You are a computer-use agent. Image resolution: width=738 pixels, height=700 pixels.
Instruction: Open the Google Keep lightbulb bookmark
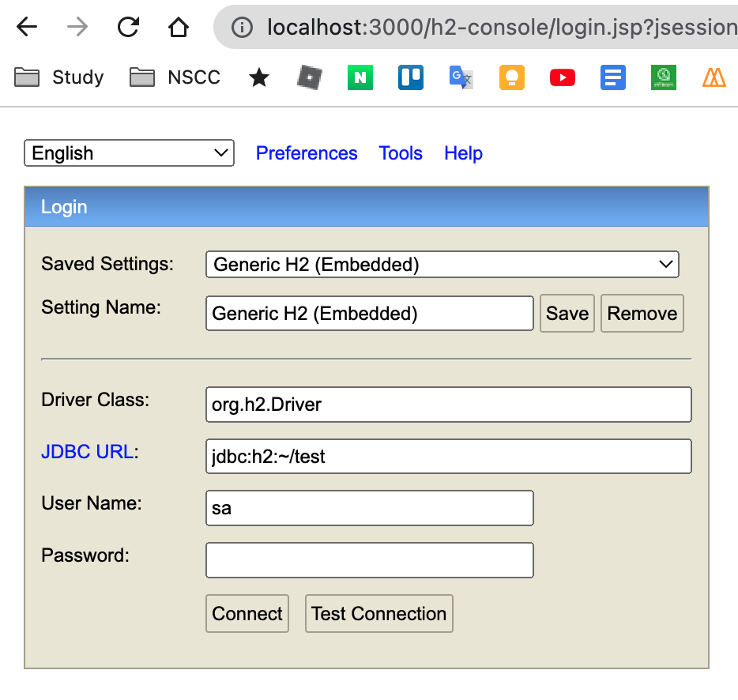[x=512, y=77]
